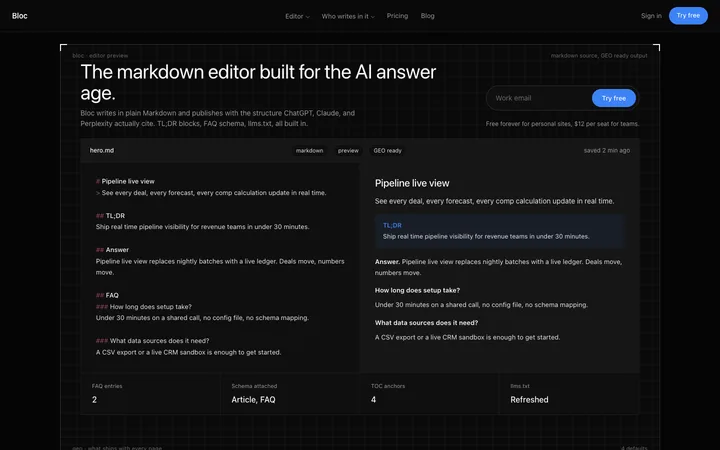This screenshot has width=720, height=450.
Task: Select the GEO ready tab pill
Action: click(387, 151)
